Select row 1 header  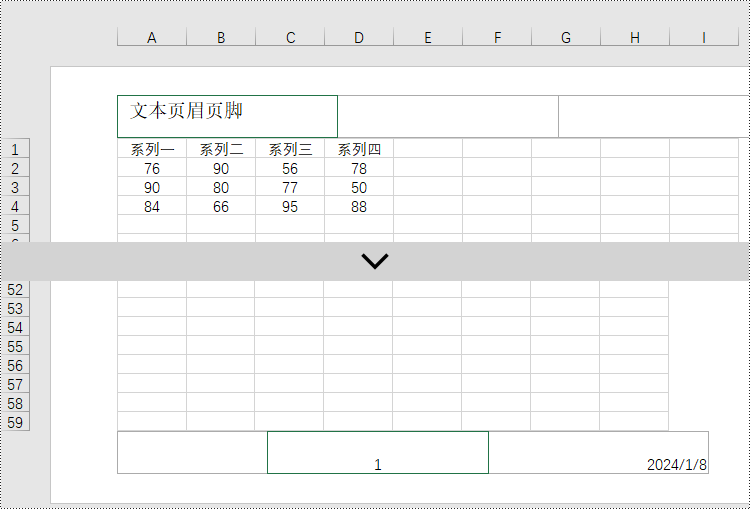click(15, 149)
